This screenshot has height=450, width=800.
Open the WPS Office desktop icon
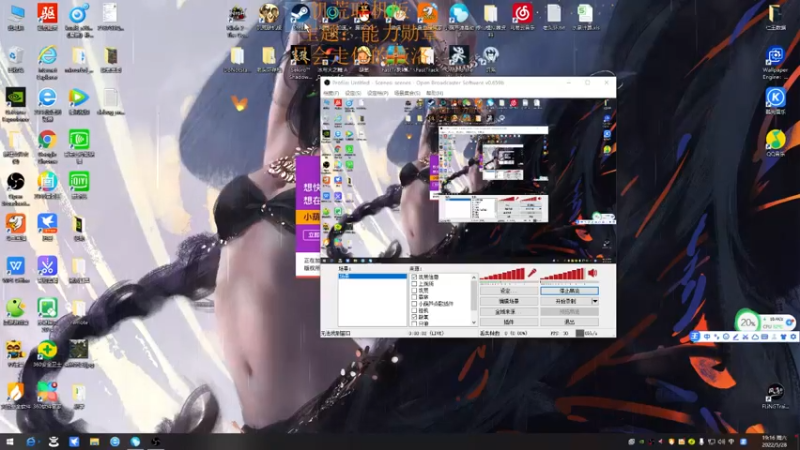16,268
